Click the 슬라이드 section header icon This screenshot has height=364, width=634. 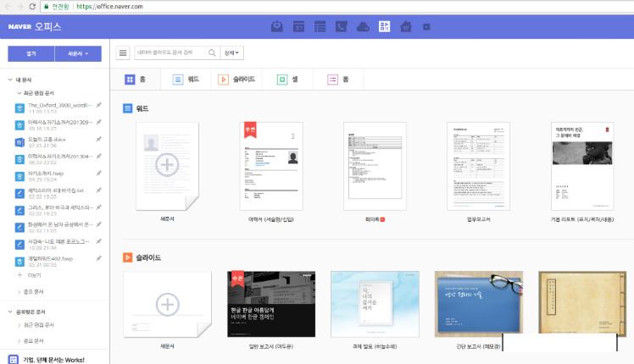[127, 257]
